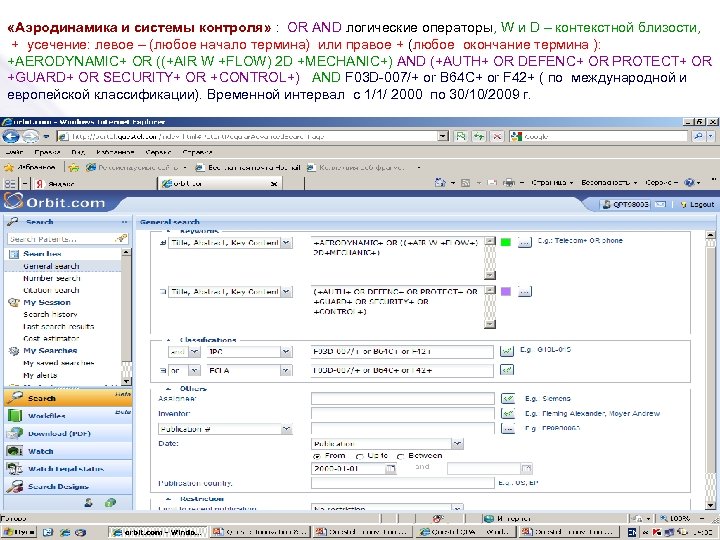Collapse the Others section
The height and width of the screenshot is (540, 720).
point(169,389)
